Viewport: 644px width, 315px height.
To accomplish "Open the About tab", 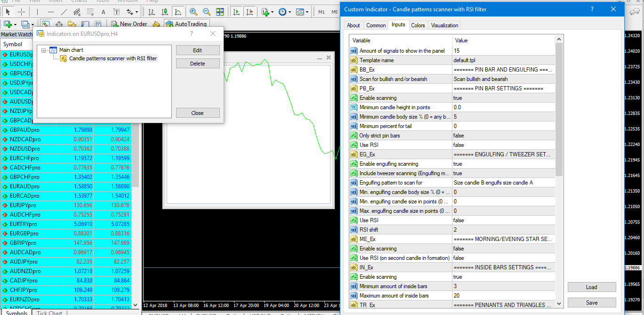I will (354, 25).
